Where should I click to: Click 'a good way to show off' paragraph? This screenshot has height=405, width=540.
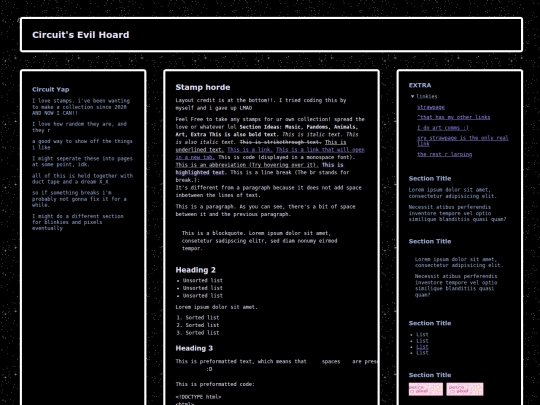coord(82,144)
